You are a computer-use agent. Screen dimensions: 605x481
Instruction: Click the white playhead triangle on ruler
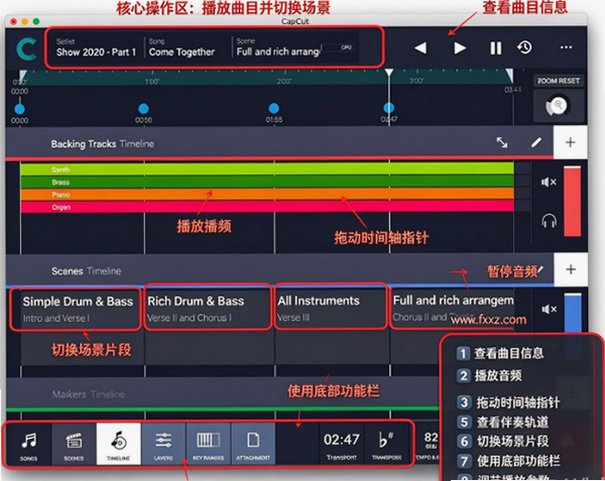click(x=389, y=73)
